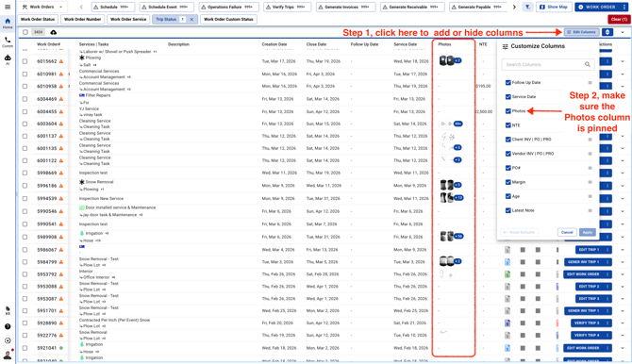Uncheck the NTE column checkbox
Screen dimensions: 632x364
507,125
